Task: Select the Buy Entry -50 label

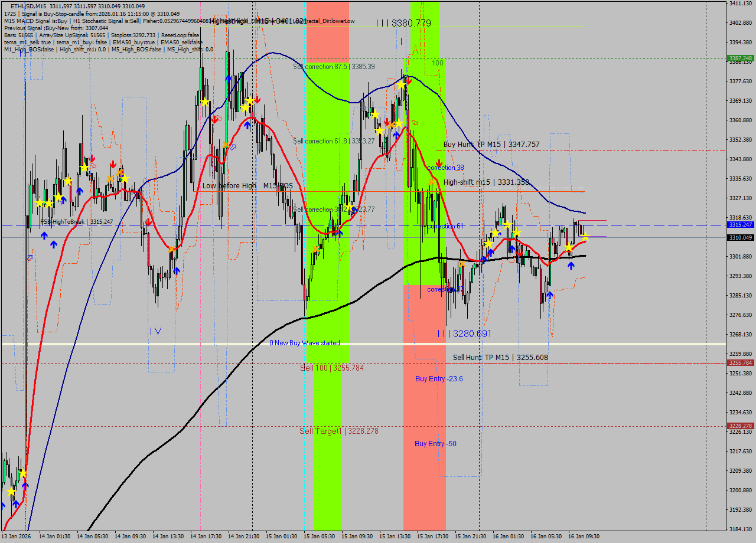Action: point(435,443)
